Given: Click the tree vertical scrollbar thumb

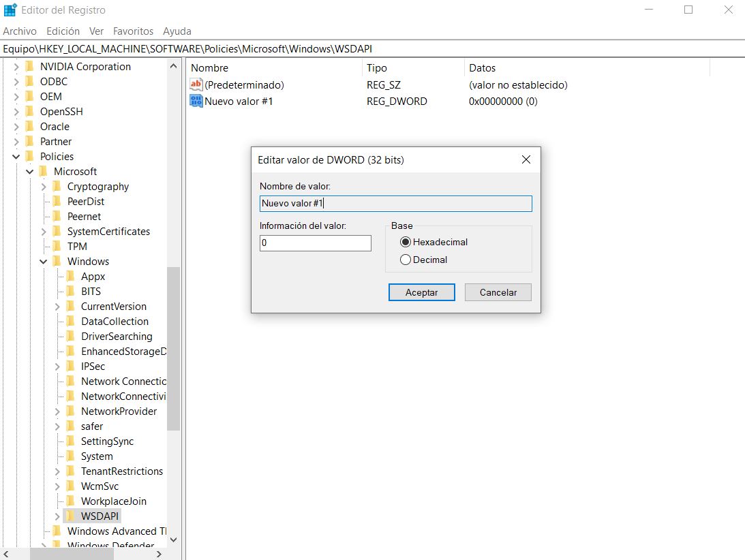Looking at the screenshot, I should (x=173, y=349).
